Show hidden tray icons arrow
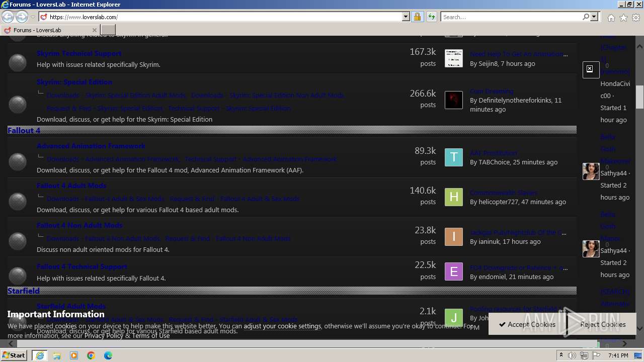The height and width of the screenshot is (362, 644). point(561,355)
